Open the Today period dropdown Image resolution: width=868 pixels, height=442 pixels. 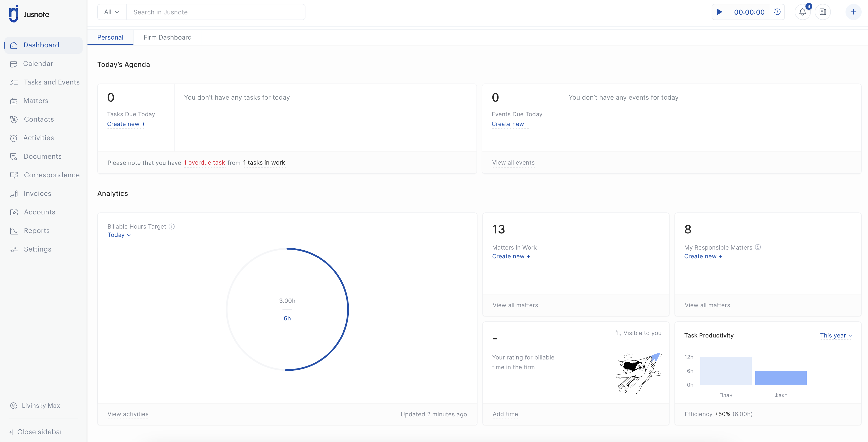click(x=119, y=235)
